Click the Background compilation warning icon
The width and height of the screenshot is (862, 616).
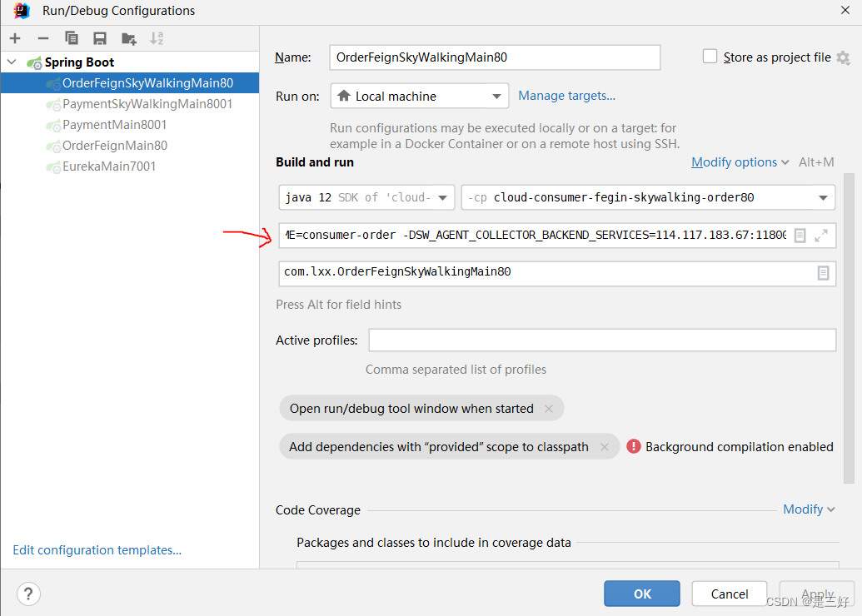(x=634, y=446)
